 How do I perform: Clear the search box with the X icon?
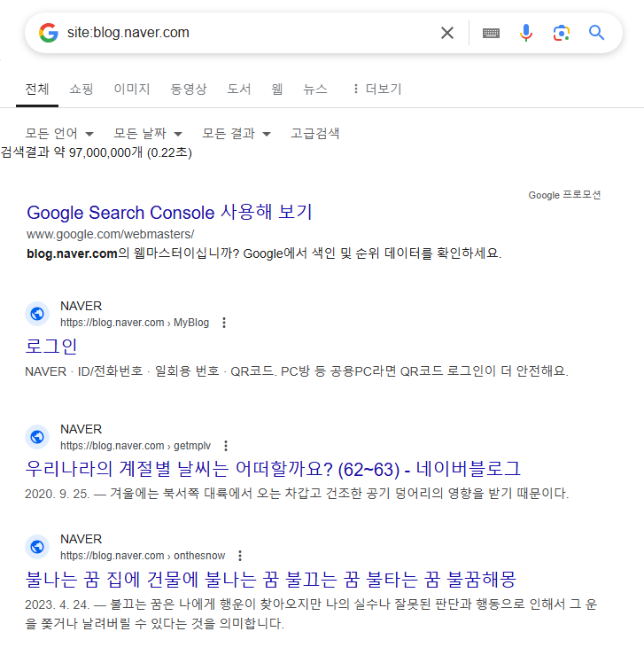[447, 33]
